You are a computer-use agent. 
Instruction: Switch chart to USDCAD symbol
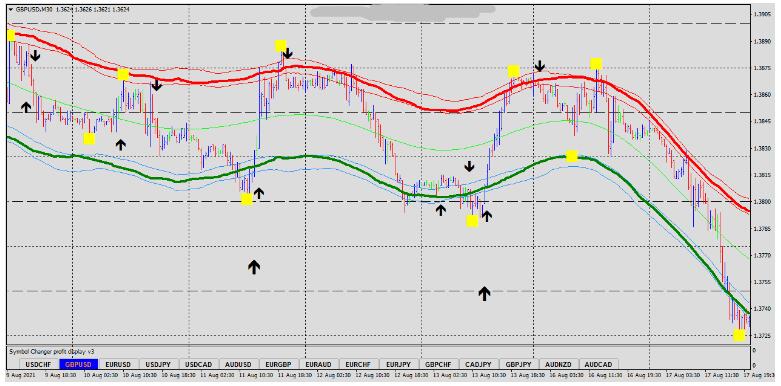point(198,364)
